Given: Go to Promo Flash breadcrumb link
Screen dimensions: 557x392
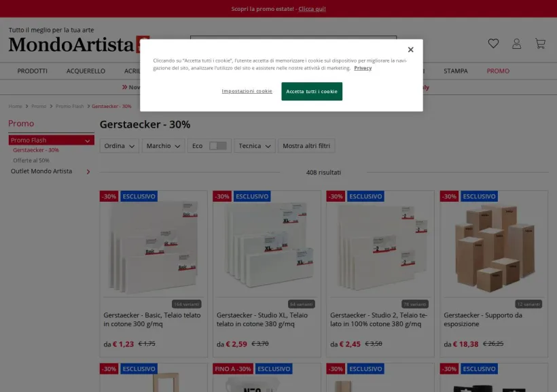Looking at the screenshot, I should point(69,106).
